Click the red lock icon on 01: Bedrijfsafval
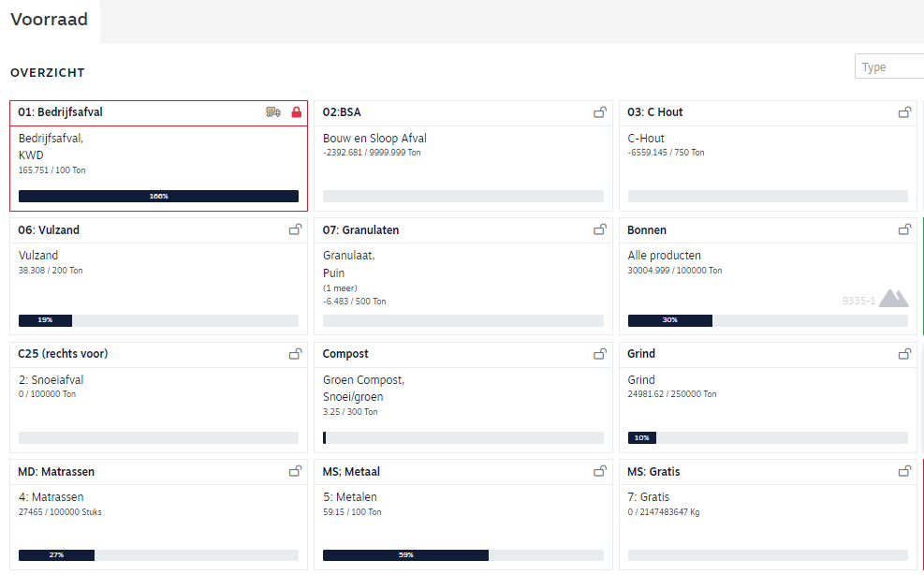The height and width of the screenshot is (575, 924). point(297,112)
